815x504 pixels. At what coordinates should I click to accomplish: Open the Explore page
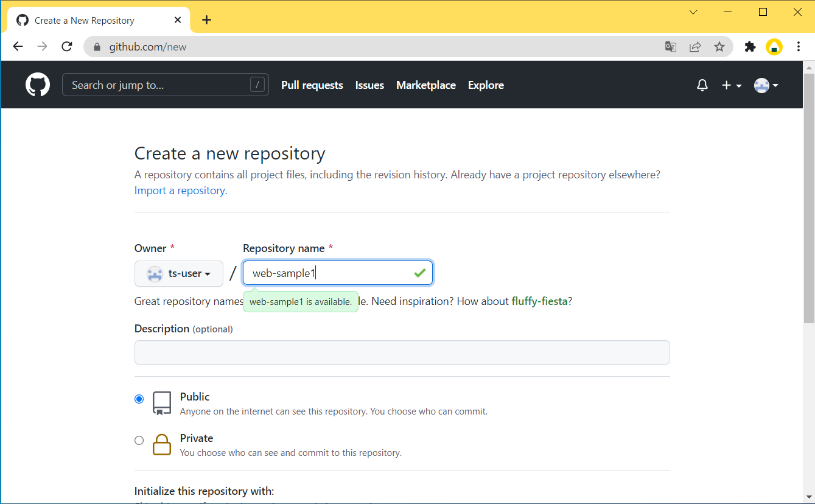point(486,85)
